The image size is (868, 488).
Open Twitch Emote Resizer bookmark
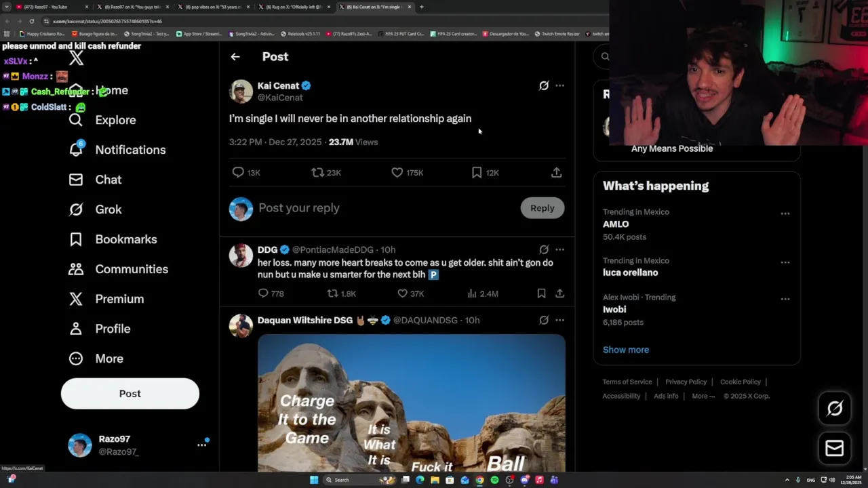point(557,34)
